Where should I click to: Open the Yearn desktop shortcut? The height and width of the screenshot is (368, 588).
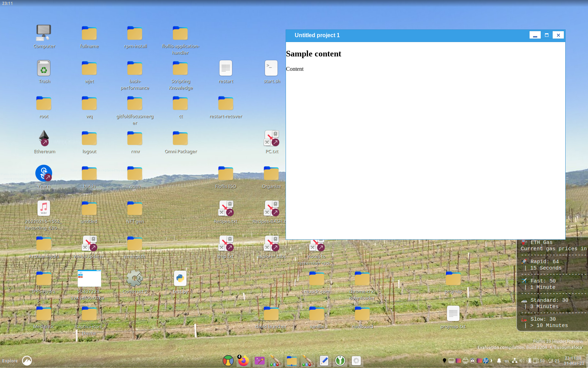pyautogui.click(x=44, y=173)
